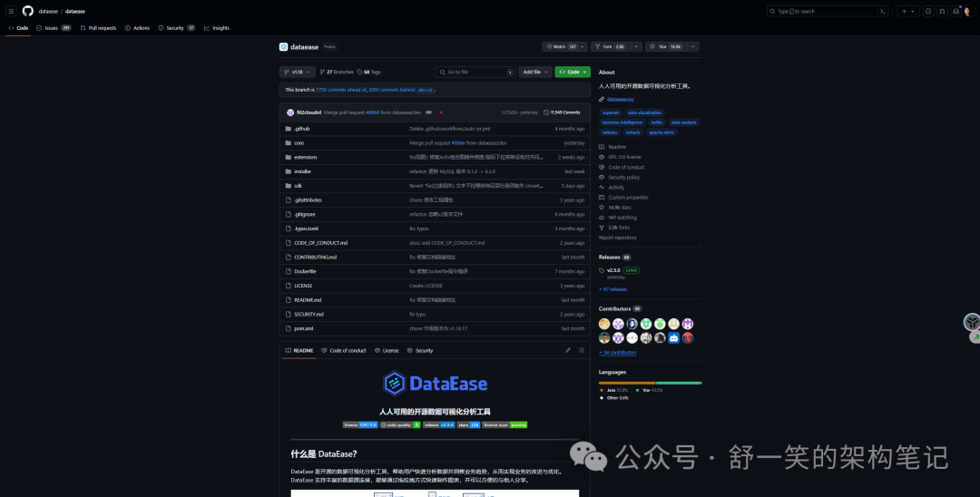
Task: Click the fit2cloudrd commit author avatar
Action: (290, 112)
